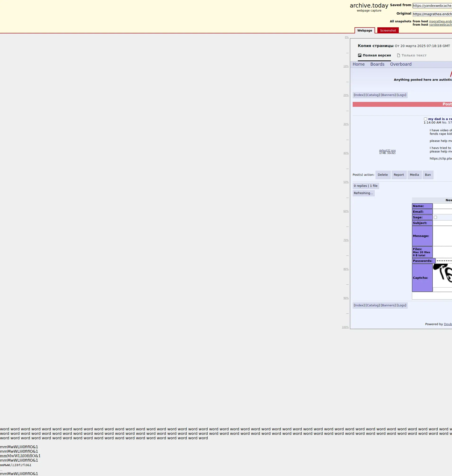Screen dimensions: 452x476
Task: Click the Ban button
Action: tap(428, 175)
